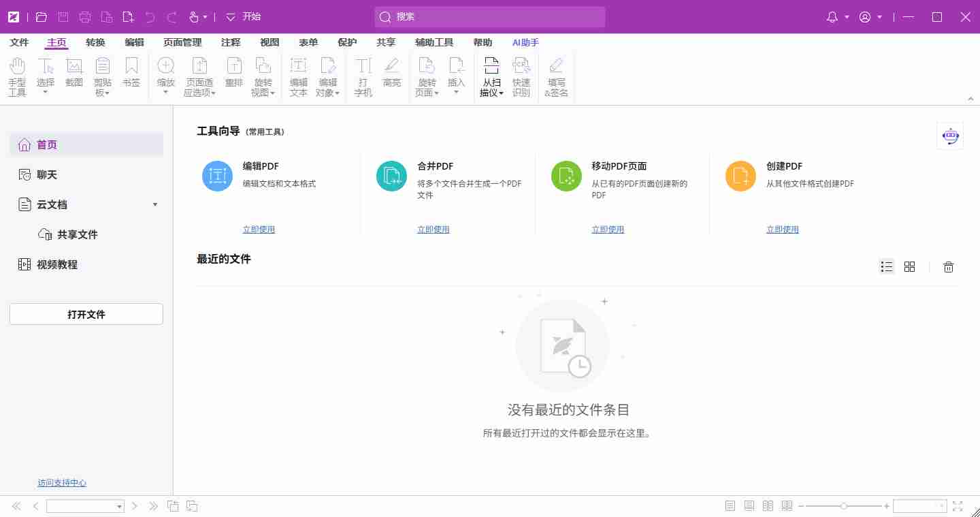Viewport: 980px width, 517px height.
Task: Click the AI assistant robot icon
Action: (950, 136)
